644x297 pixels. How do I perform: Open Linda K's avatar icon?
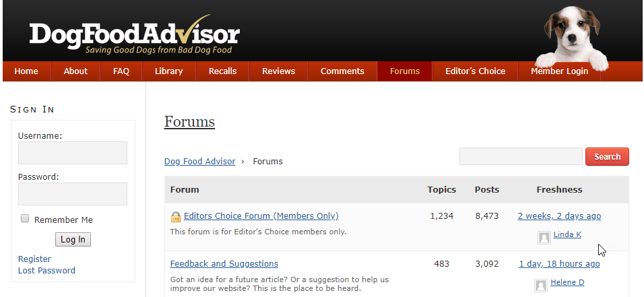pyautogui.click(x=544, y=238)
